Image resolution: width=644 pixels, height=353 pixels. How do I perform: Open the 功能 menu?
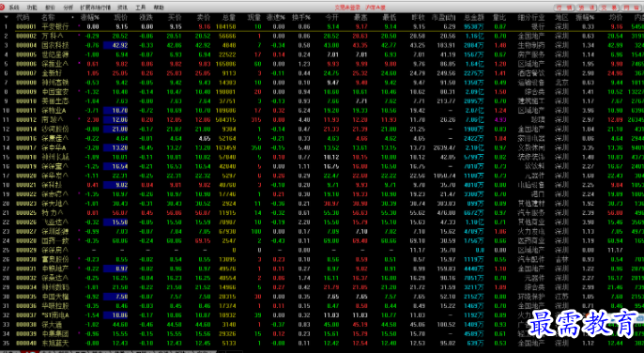click(32, 8)
